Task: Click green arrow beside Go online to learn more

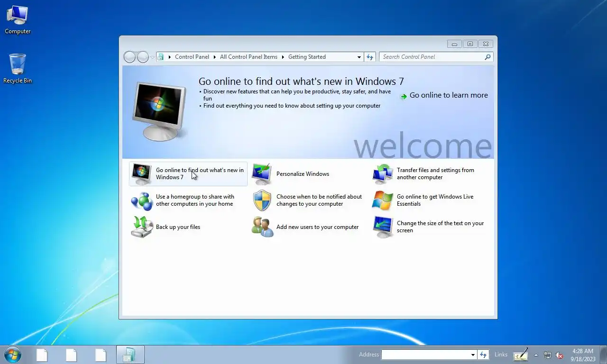Action: pyautogui.click(x=404, y=96)
